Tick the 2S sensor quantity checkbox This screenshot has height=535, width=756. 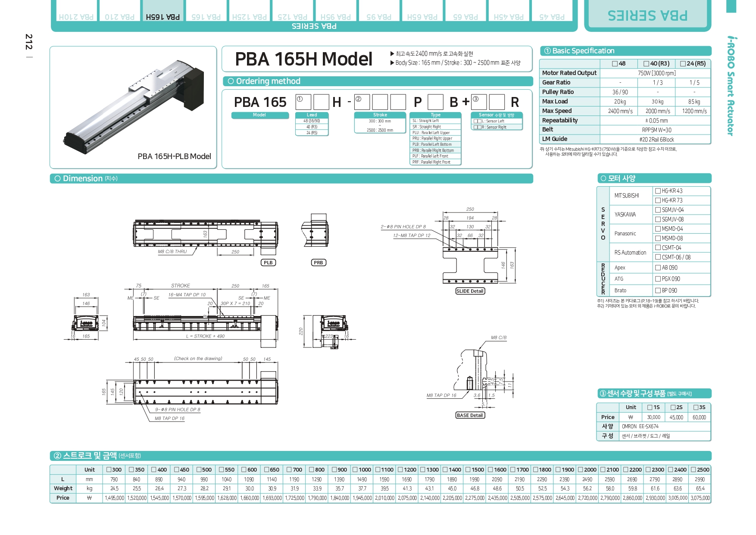click(x=673, y=407)
